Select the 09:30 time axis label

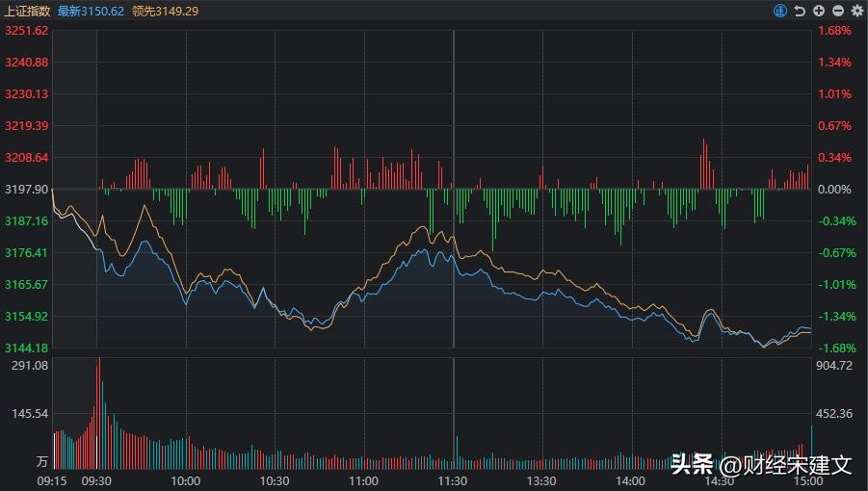[96, 480]
